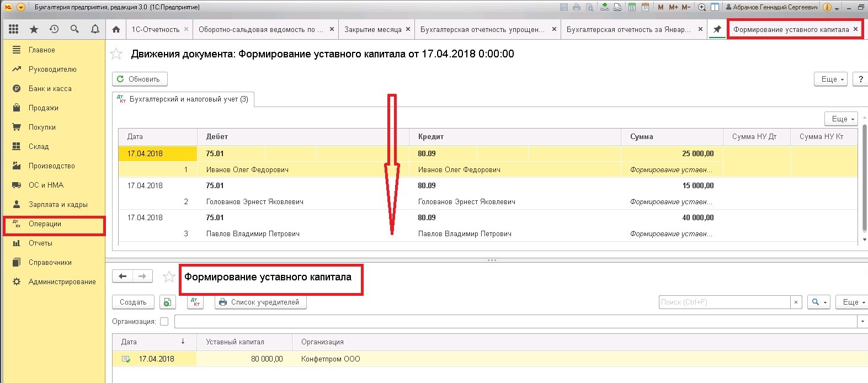Go back with left arrow button
Image resolution: width=868 pixels, height=383 pixels.
123,276
